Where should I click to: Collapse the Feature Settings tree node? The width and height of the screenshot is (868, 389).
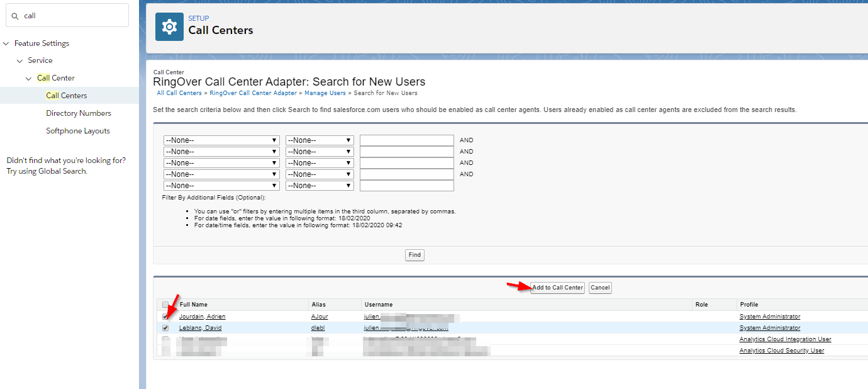[x=6, y=43]
